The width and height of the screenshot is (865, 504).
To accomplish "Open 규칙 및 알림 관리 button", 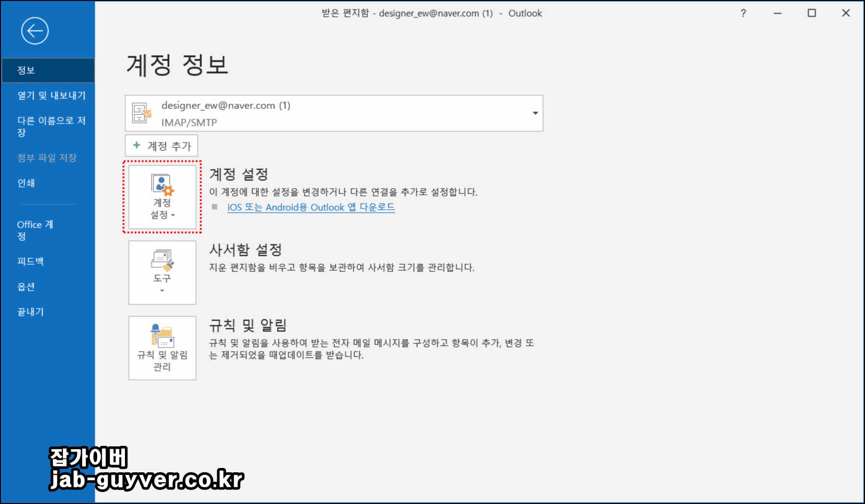I will click(162, 348).
